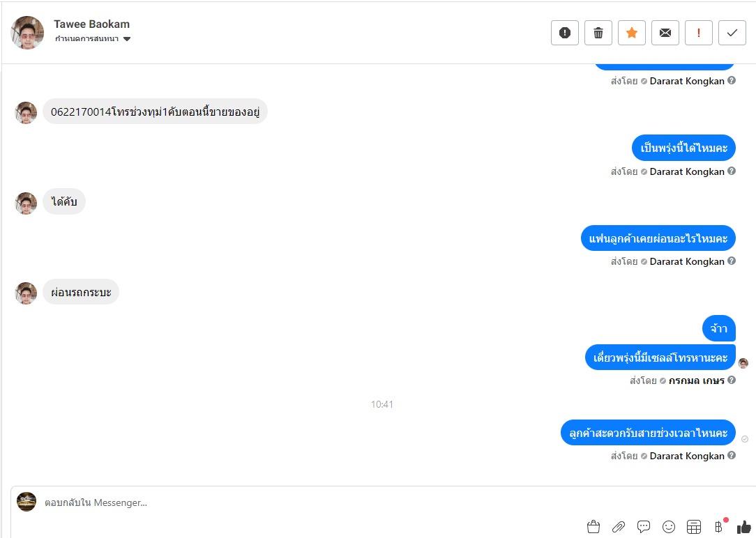
Task: Send a thumbs up like
Action: (x=744, y=526)
